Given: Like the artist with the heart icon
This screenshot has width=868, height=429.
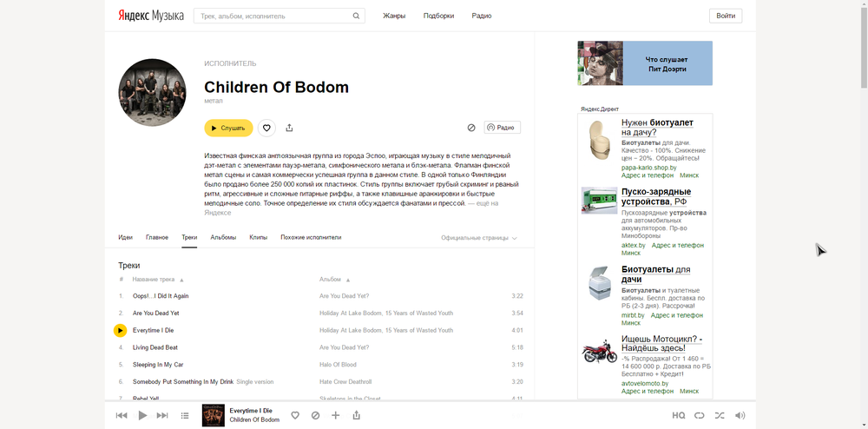Looking at the screenshot, I should click(x=266, y=128).
